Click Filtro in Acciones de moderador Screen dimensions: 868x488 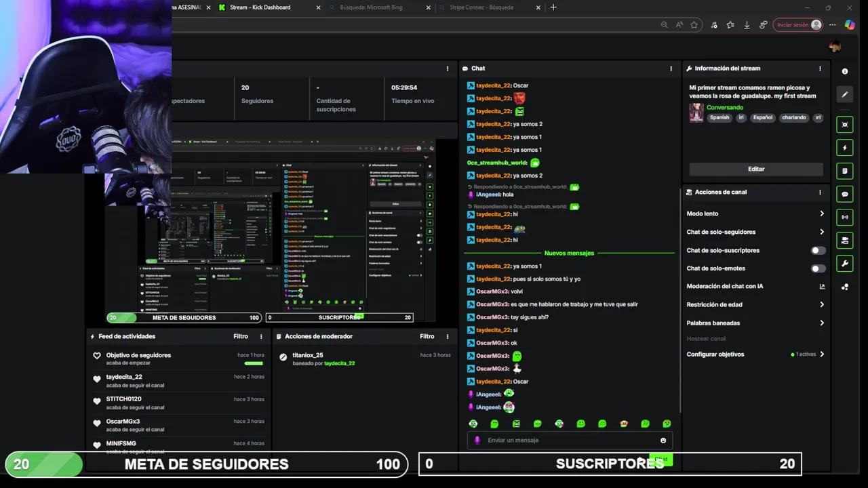tap(427, 337)
